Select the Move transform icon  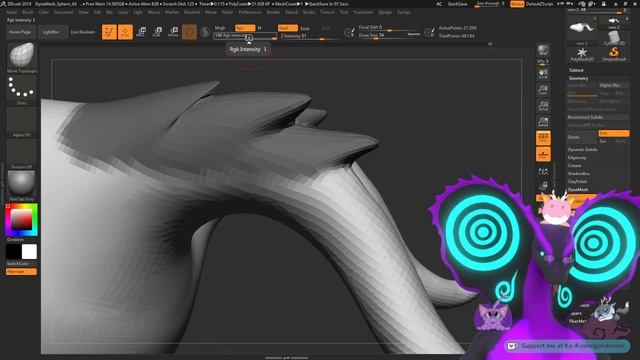(141, 32)
